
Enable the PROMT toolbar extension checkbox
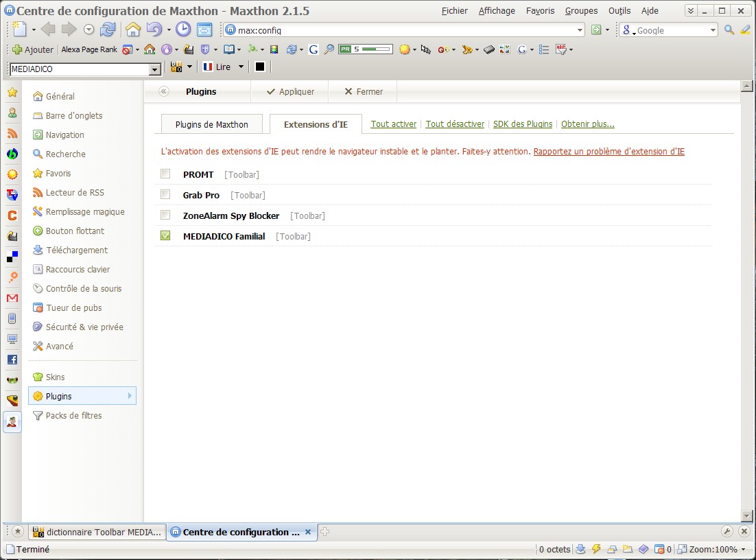[165, 174]
